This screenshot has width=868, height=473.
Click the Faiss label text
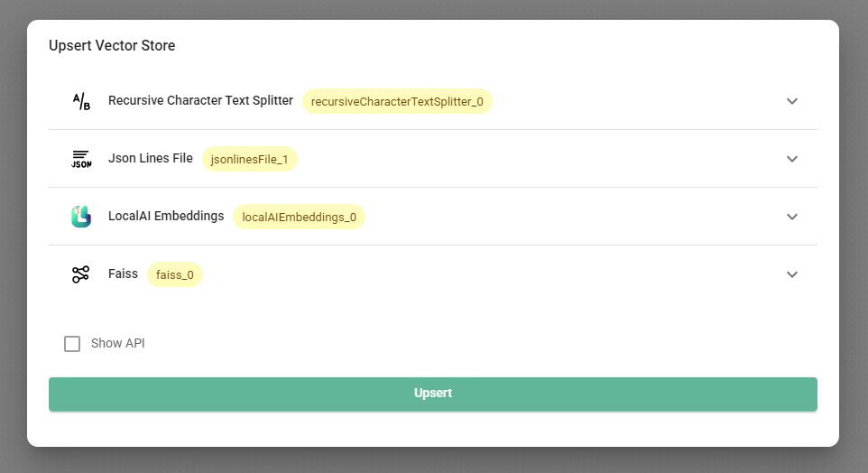coord(123,274)
